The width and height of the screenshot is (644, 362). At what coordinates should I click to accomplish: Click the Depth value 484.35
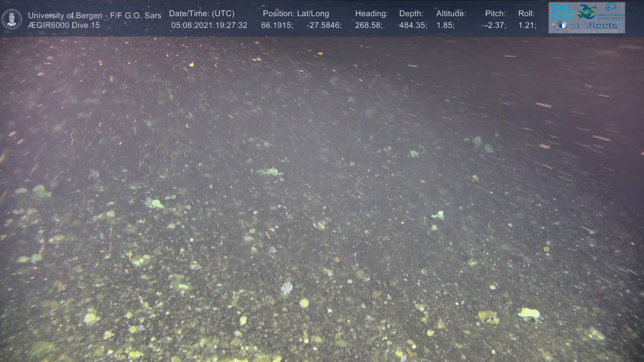coord(413,25)
